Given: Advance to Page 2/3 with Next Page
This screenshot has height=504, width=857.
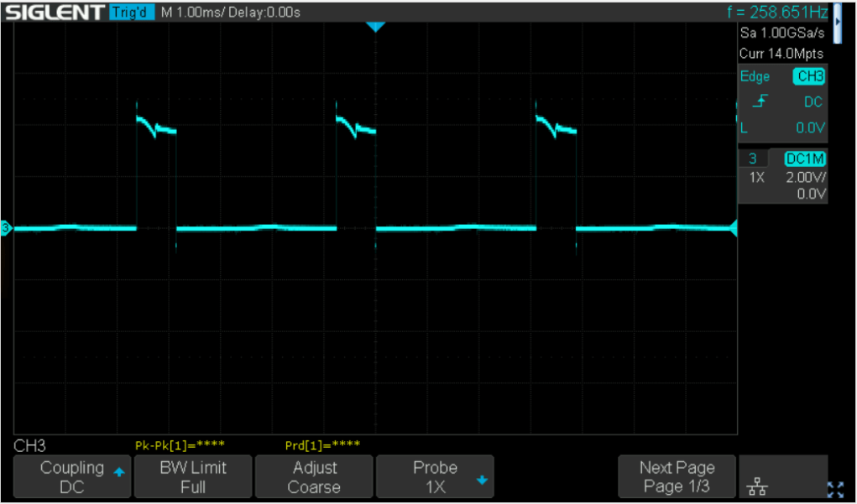Looking at the screenshot, I should pos(676,475).
